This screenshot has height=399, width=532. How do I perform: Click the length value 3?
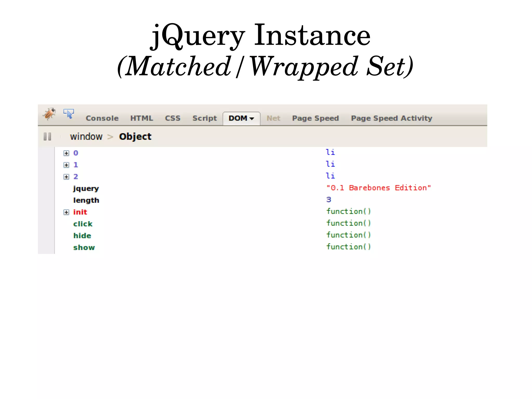pyautogui.click(x=329, y=199)
